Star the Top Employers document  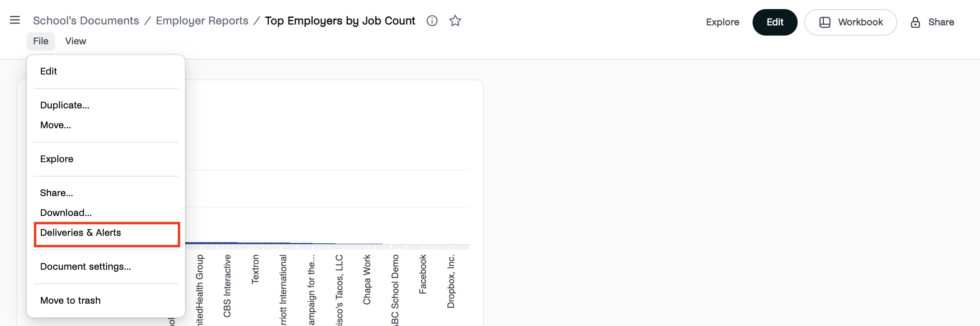pyautogui.click(x=455, y=21)
